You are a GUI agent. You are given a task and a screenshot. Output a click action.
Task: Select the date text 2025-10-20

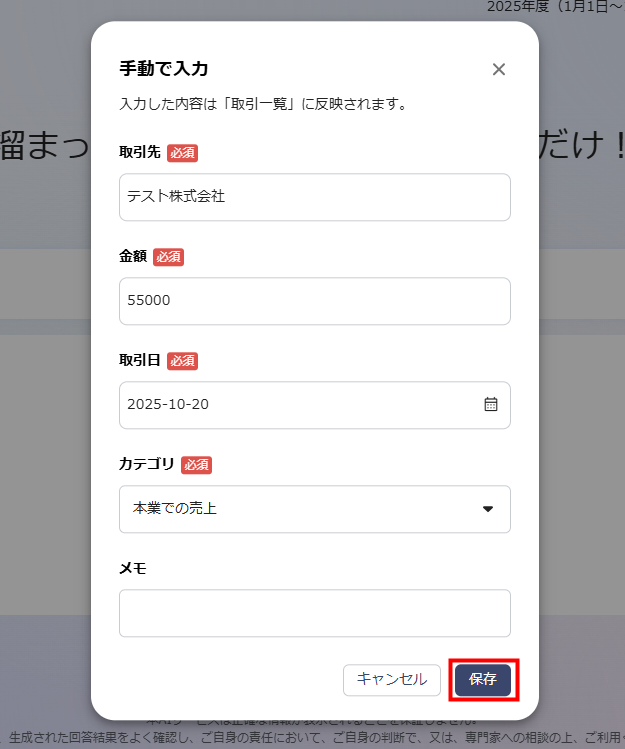(168, 405)
